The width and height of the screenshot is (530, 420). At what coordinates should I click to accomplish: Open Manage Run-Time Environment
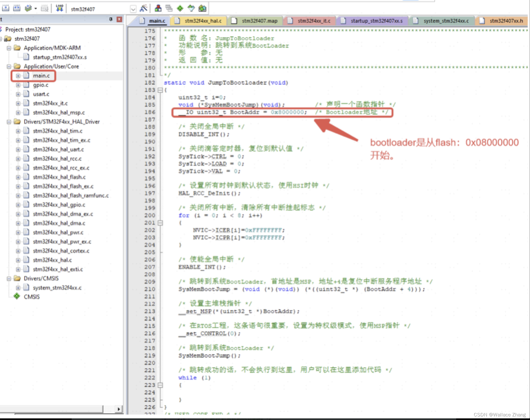coord(180,8)
